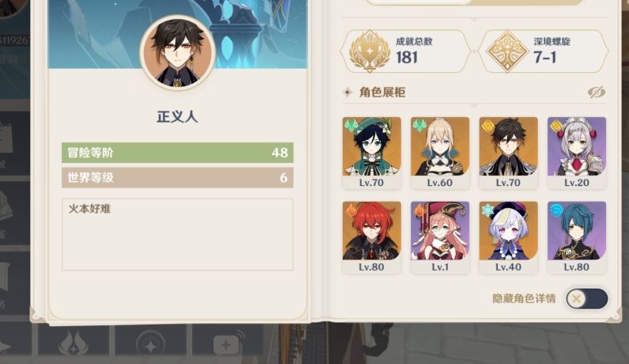This screenshot has height=364, width=629.
Task: Click the 世界等级 6 bar
Action: pyautogui.click(x=177, y=177)
